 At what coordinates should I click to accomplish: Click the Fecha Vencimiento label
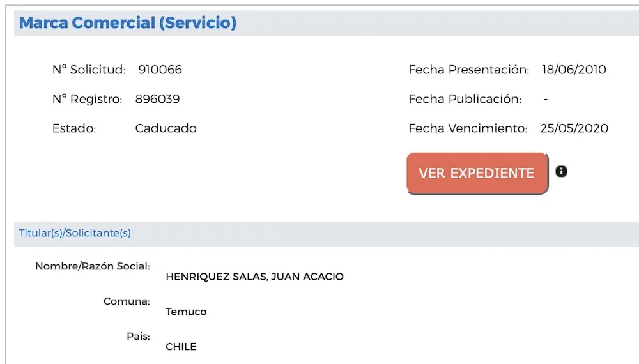468,128
